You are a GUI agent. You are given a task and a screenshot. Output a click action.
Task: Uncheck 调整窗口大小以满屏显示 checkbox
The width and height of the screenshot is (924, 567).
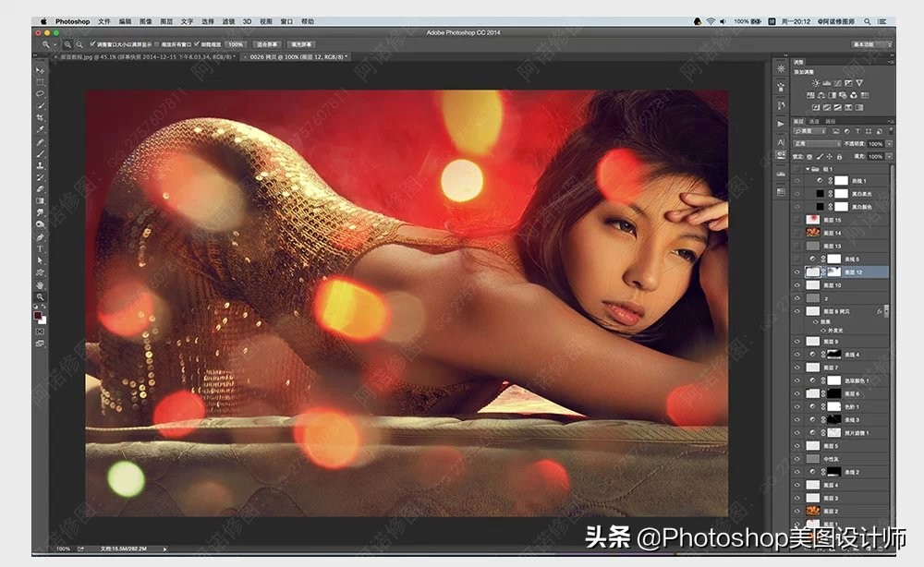click(x=93, y=43)
